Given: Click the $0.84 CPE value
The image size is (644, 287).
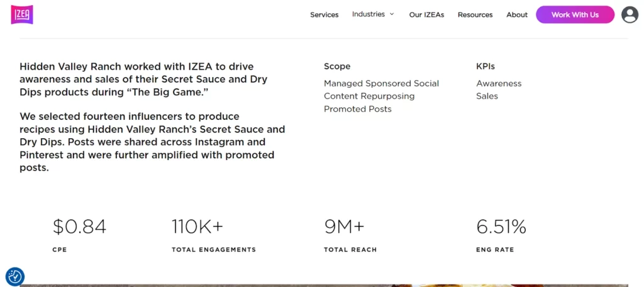Looking at the screenshot, I should [x=79, y=227].
